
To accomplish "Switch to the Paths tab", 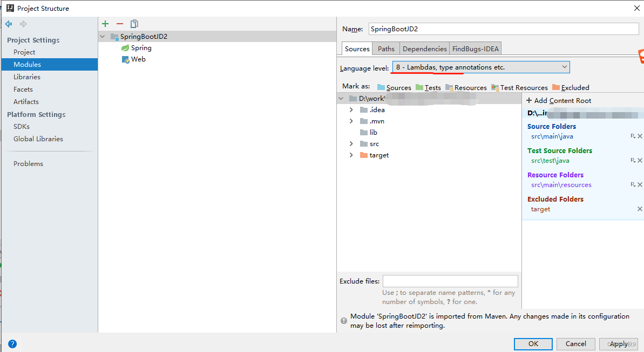I will pyautogui.click(x=386, y=49).
